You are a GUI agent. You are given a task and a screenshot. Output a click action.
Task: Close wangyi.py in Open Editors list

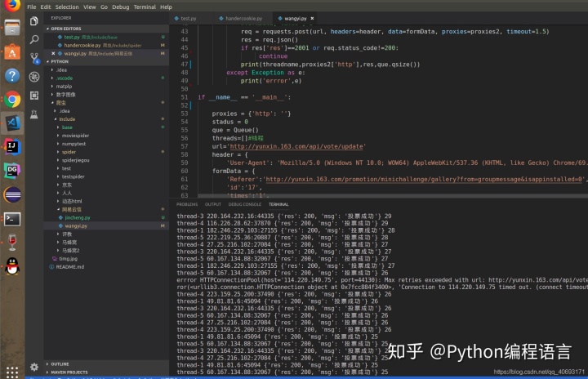coord(53,53)
